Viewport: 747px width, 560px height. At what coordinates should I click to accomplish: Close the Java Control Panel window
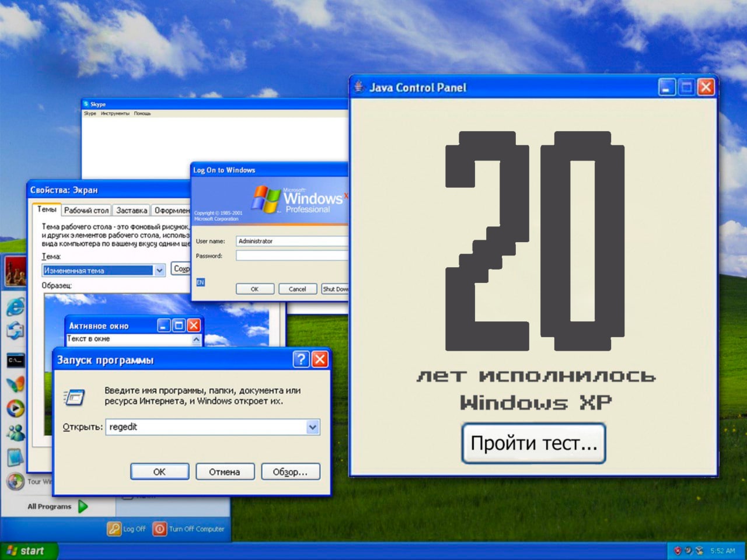click(706, 87)
